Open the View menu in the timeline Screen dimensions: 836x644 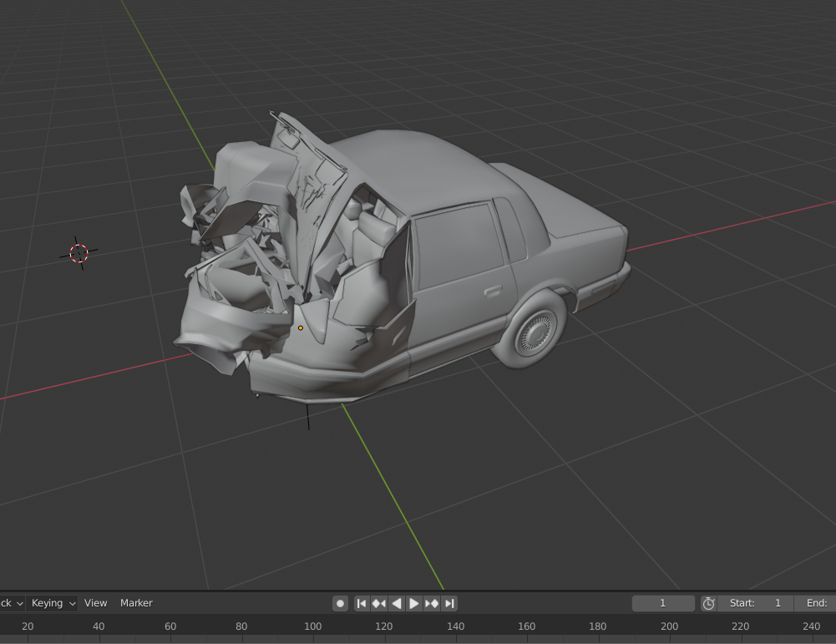95,603
